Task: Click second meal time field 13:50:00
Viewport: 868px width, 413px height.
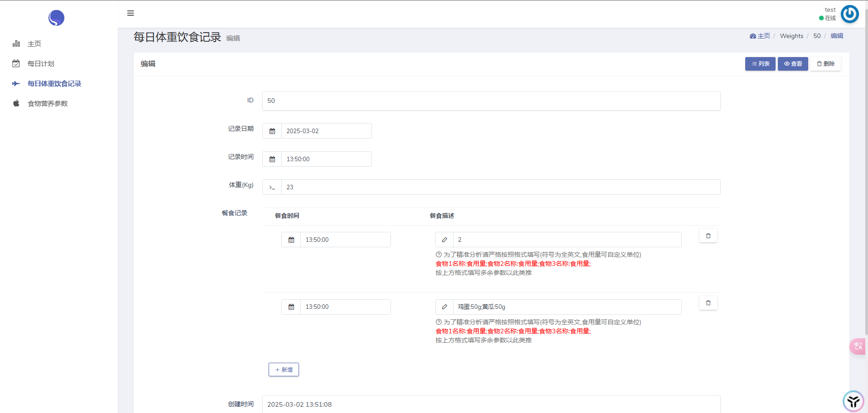Action: click(345, 307)
